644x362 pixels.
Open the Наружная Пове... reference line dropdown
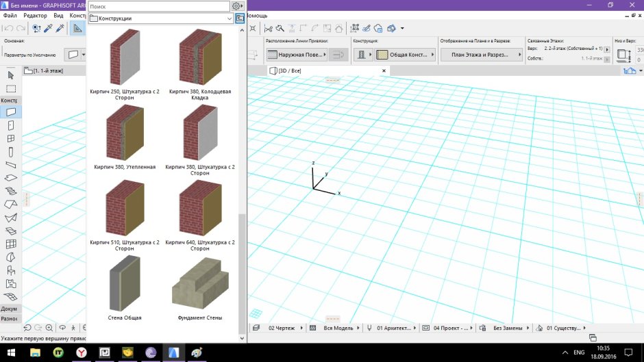tap(296, 55)
